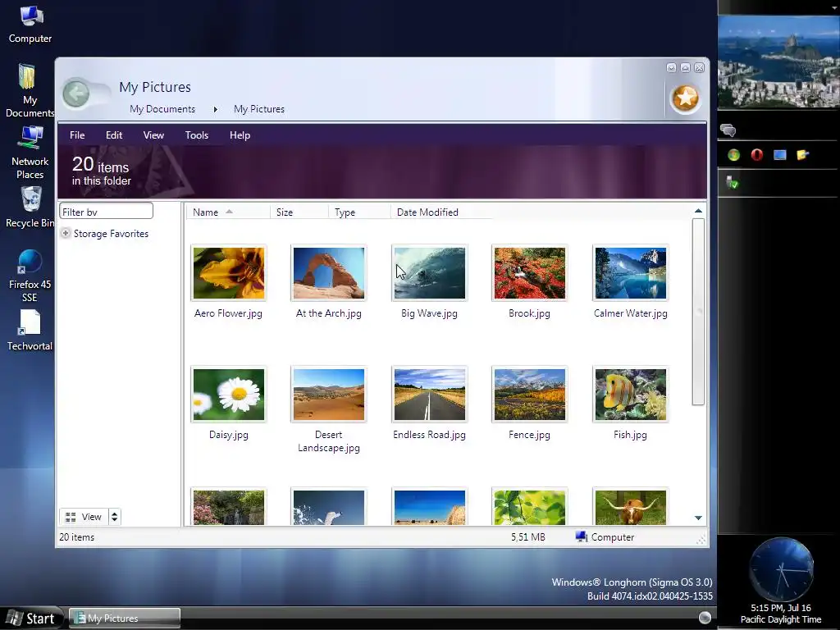Click the blue desktop screen sidebar icon
This screenshot has width=840, height=630.
(780, 155)
